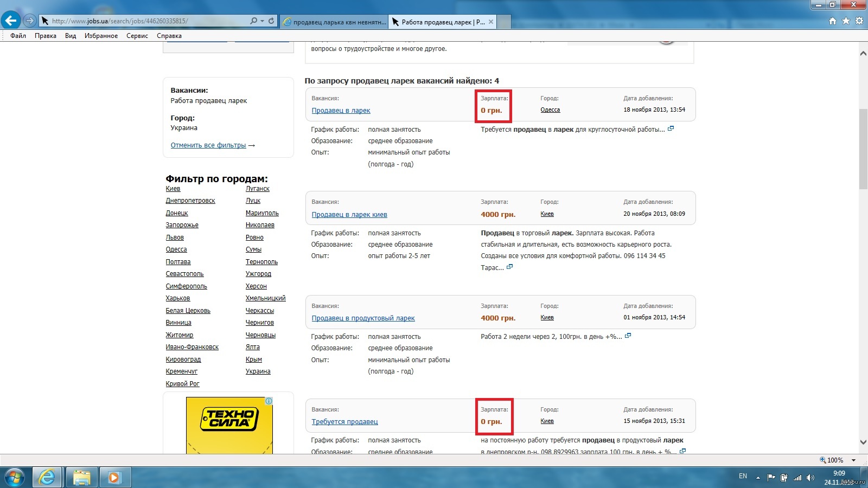Open the Home page icon
This screenshot has height=488, width=868.
pos(833,21)
